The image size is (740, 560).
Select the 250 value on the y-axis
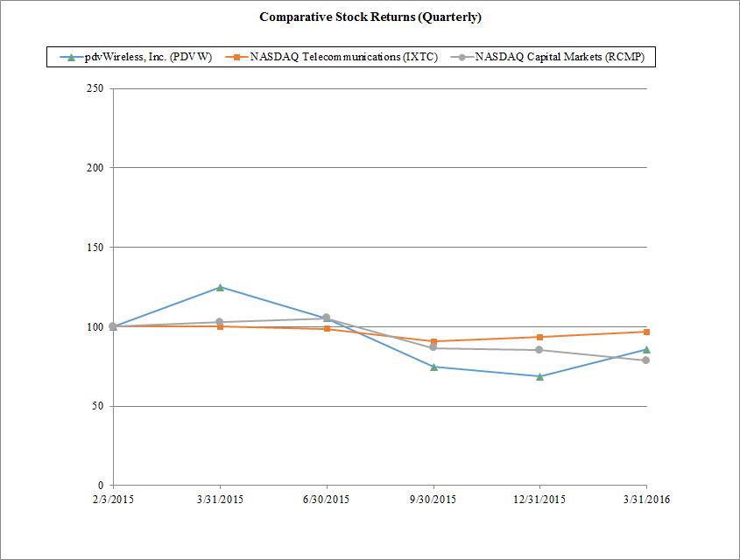95,88
